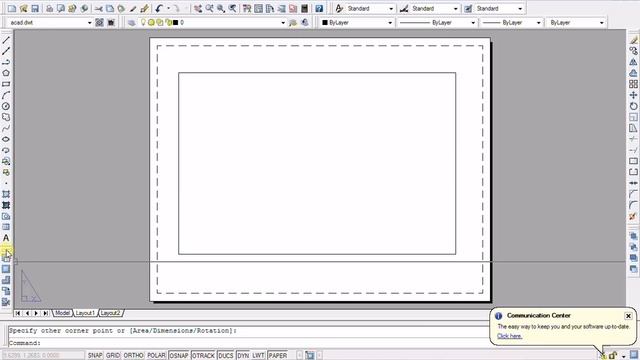Click the Cut scissors icon
Screen dimensions: 640x360
click(x=98, y=8)
